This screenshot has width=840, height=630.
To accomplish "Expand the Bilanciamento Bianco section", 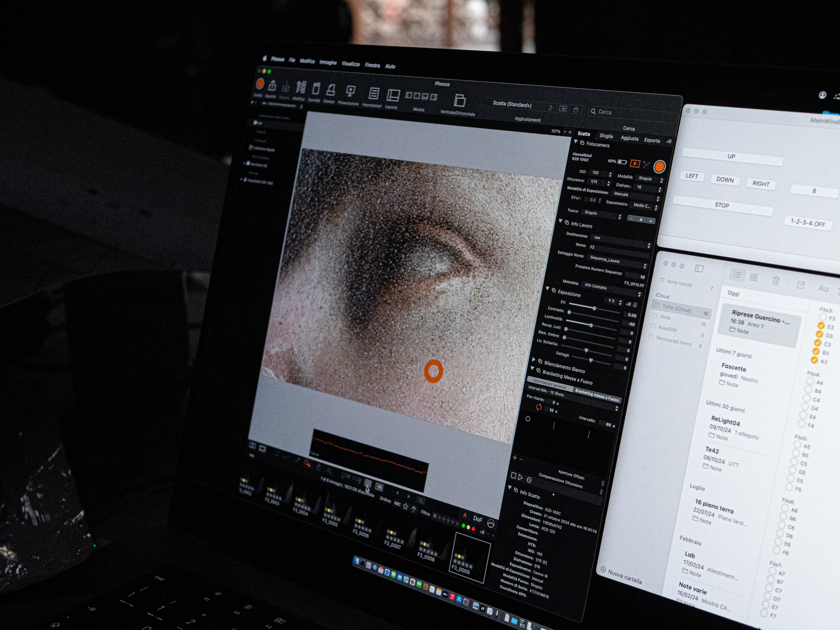I will 534,359.
